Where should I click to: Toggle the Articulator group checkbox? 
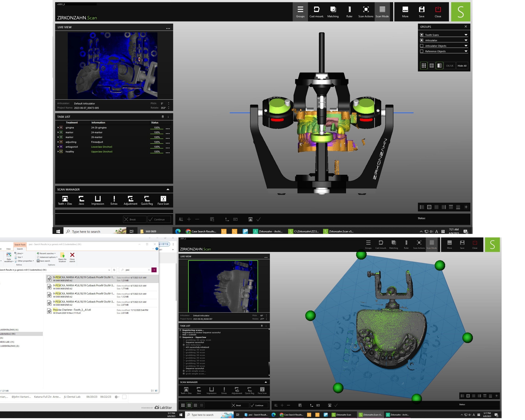[x=422, y=40]
